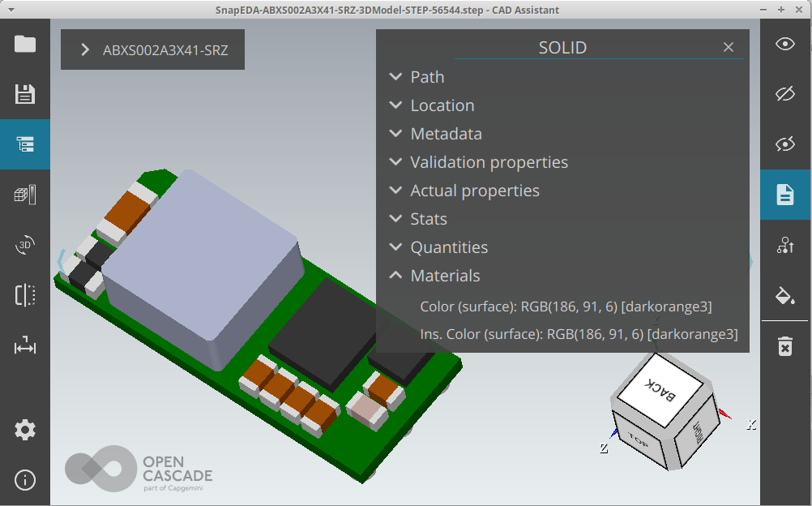Close the SOLID properties panel
Viewport: 812px width, 506px height.
click(x=729, y=48)
